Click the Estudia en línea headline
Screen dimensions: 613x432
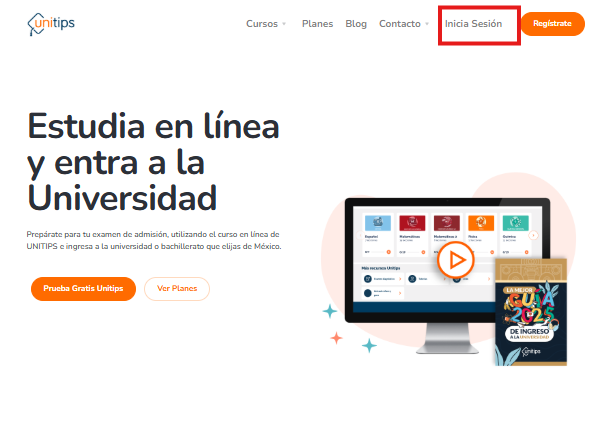click(x=153, y=162)
